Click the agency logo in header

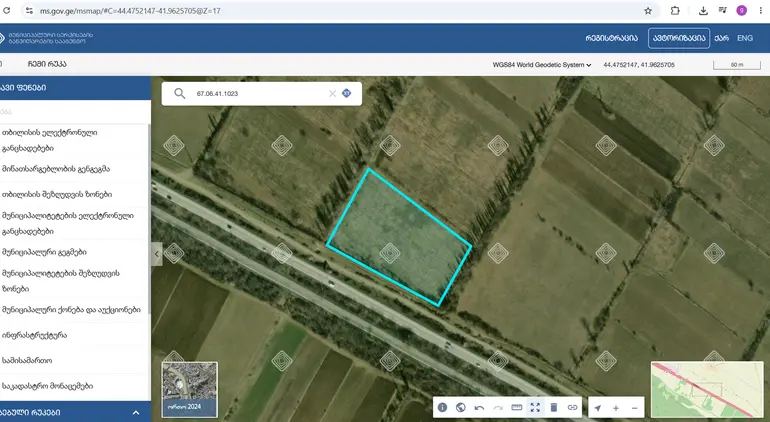[x=46, y=38]
